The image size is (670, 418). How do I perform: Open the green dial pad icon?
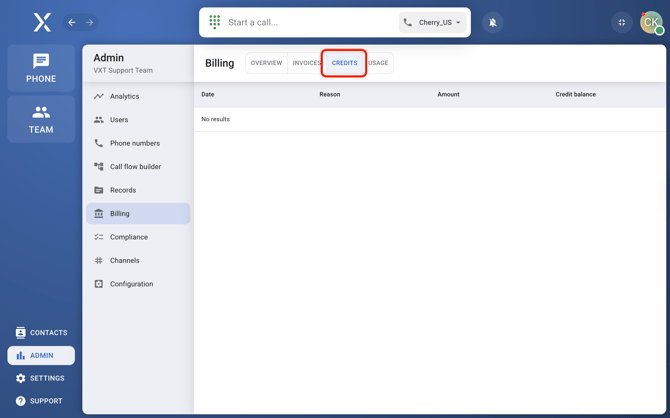215,22
